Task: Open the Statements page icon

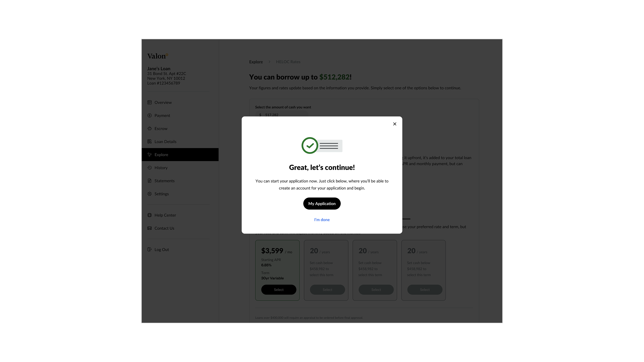Action: coord(150,181)
